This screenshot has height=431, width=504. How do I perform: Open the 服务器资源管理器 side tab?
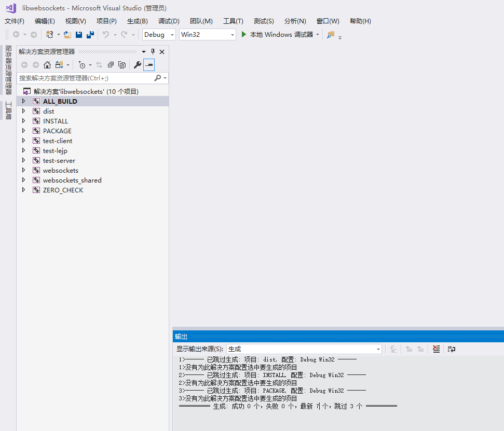pos(8,69)
